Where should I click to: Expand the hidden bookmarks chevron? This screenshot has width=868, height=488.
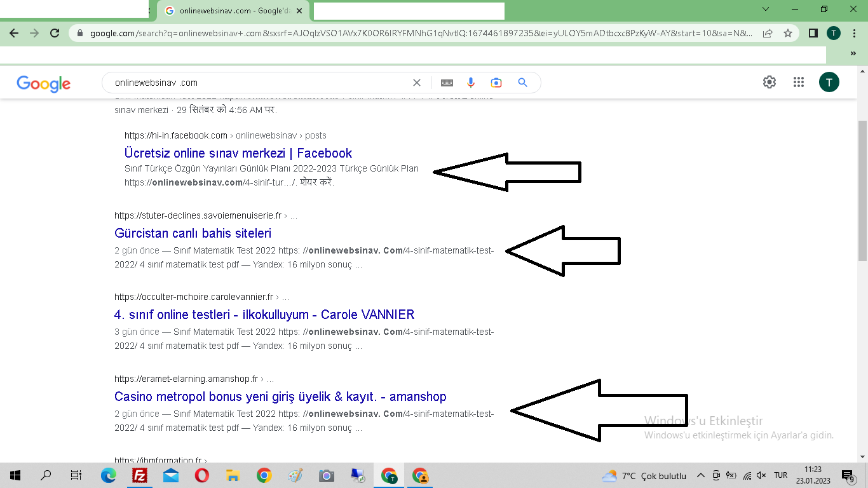coord(853,54)
